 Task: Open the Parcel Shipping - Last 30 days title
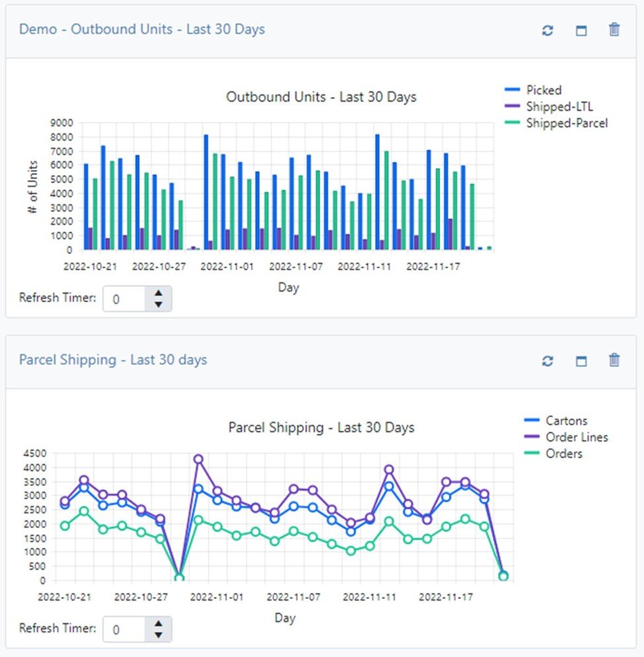[113, 360]
